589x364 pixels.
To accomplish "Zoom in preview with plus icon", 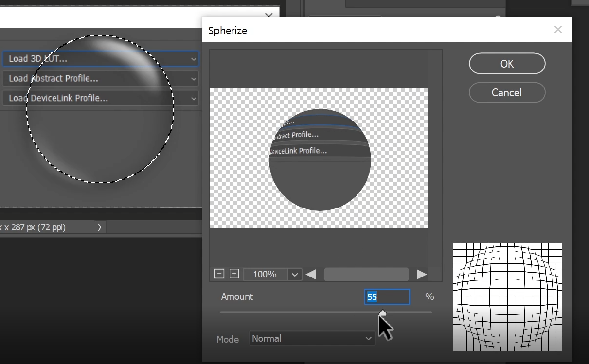I will (x=234, y=274).
